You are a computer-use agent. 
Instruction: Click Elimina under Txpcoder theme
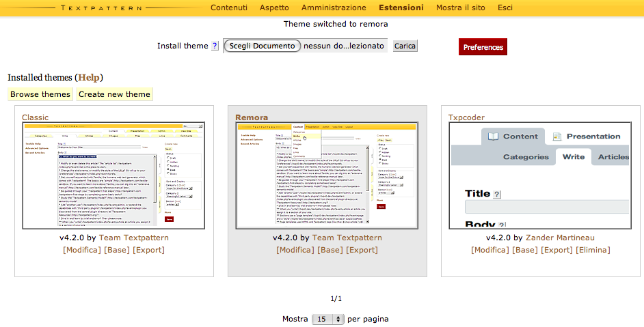tap(593, 250)
